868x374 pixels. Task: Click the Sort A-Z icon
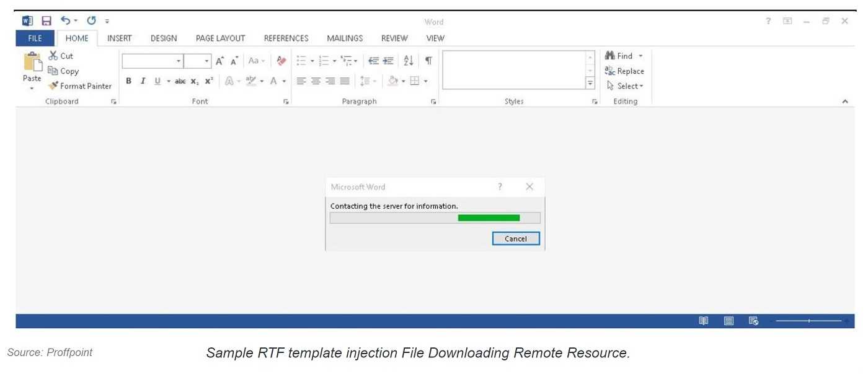(408, 61)
